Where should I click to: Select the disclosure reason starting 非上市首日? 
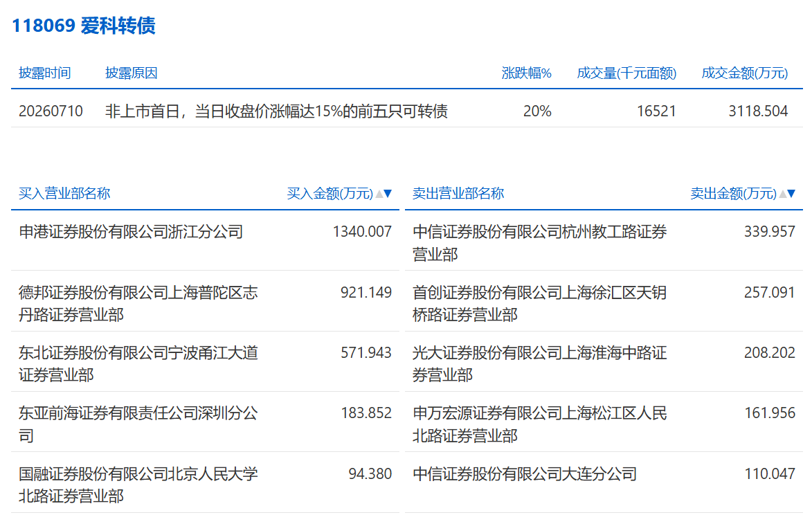click(x=276, y=111)
